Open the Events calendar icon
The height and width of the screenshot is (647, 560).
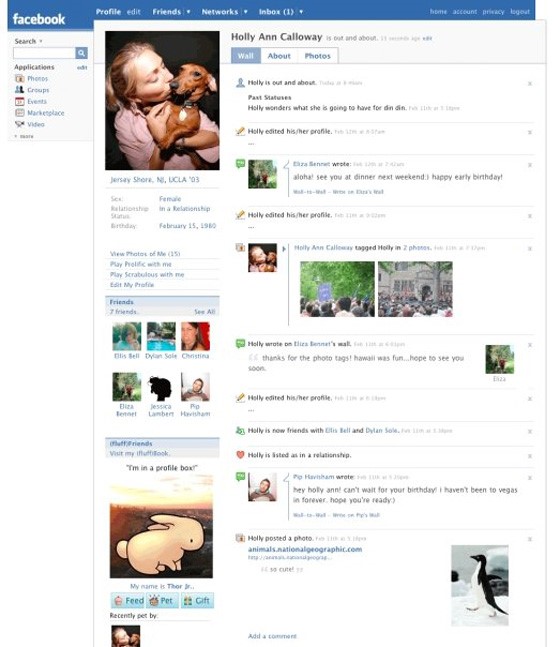point(19,101)
